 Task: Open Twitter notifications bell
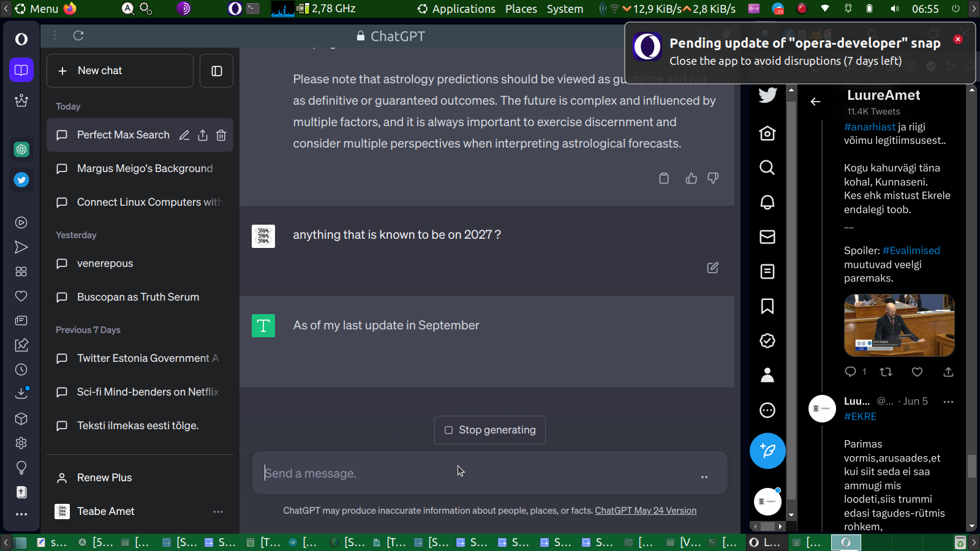click(x=767, y=202)
